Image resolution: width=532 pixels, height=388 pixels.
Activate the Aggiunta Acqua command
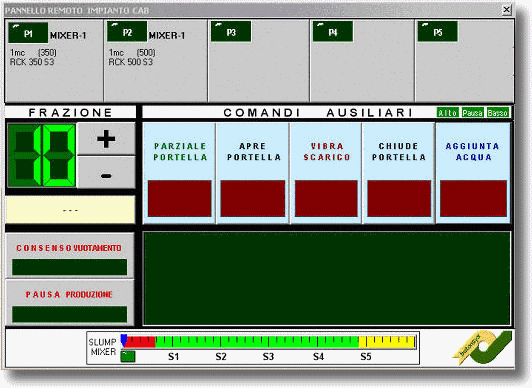[473, 173]
